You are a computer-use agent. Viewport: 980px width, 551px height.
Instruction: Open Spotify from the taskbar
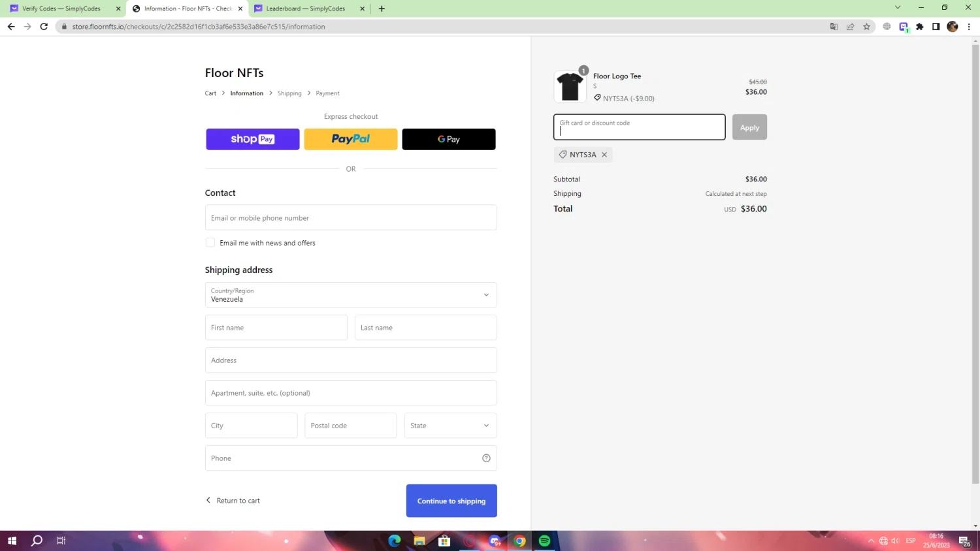pyautogui.click(x=544, y=541)
